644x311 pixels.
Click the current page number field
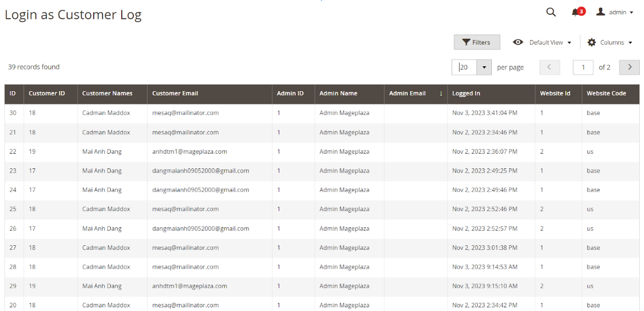(583, 67)
